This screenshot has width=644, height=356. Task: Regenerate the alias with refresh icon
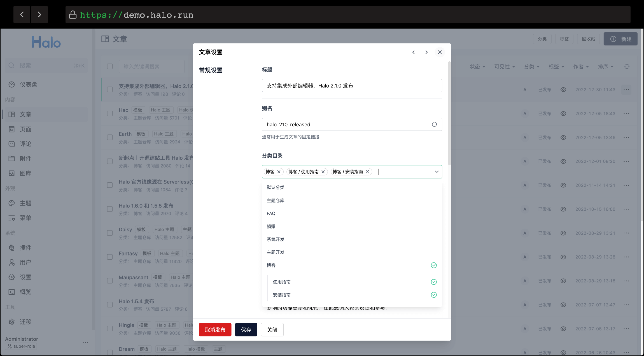click(434, 124)
